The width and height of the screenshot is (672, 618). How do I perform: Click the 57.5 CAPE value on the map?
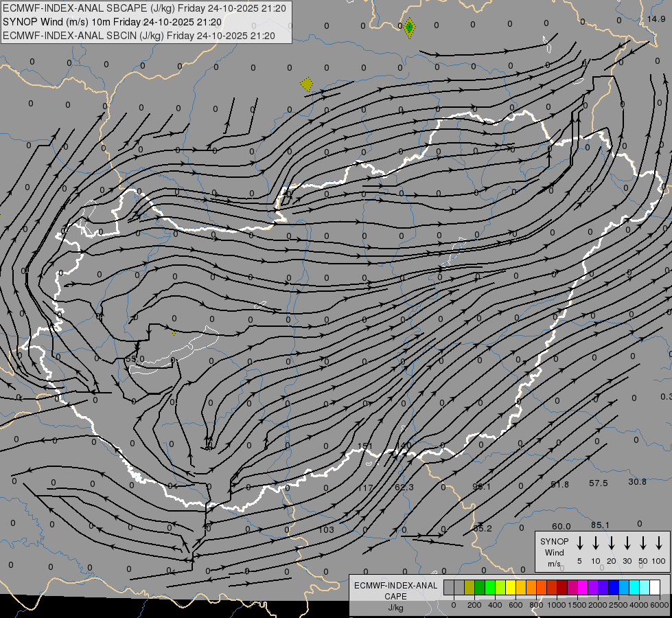pyautogui.click(x=599, y=483)
